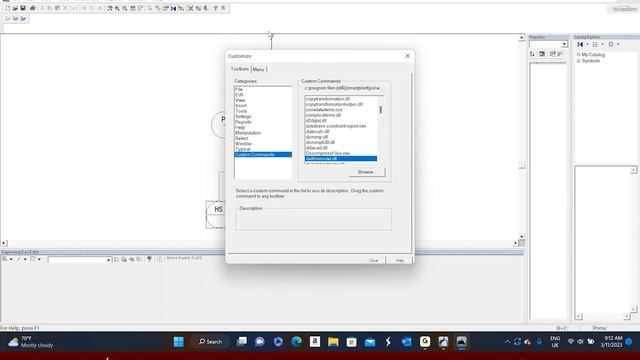Image resolution: width=640 pixels, height=360 pixels.
Task: Open the Properties panel combo box dropdown
Action: 564,44
